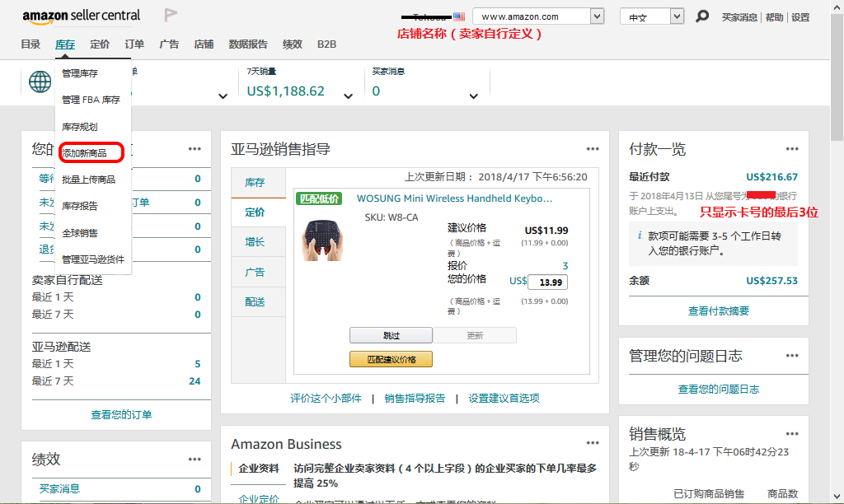Click the WOSUNG keyboard product thumbnail

[x=322, y=240]
